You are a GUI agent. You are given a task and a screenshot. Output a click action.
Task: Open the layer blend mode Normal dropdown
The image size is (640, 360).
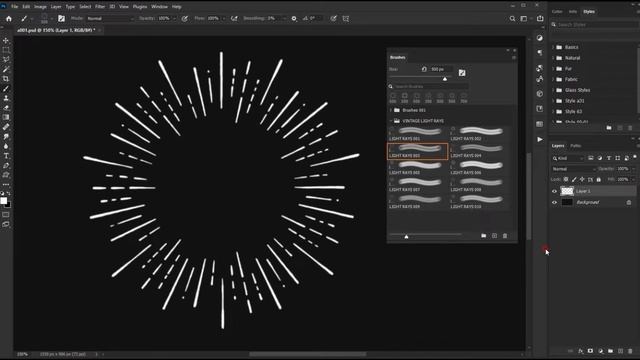point(574,169)
